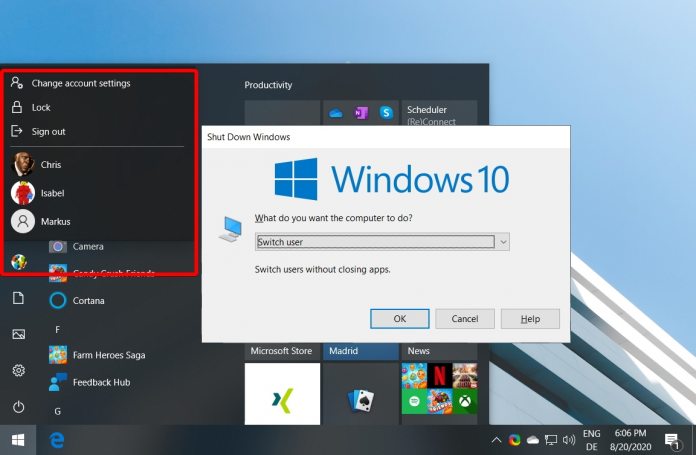Click OK in Shut Down Windows
The width and height of the screenshot is (696, 455).
(399, 319)
